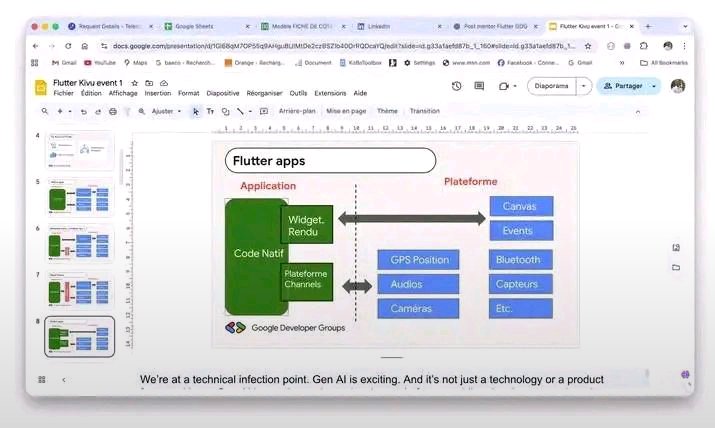Open the Fichier menu
This screenshot has width=715, height=428.
click(63, 93)
